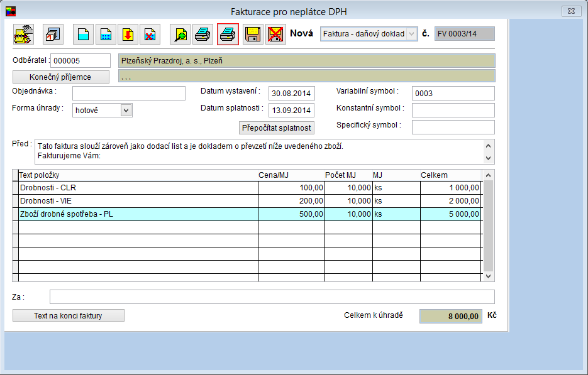Click the Specifický symbol input field
The height and width of the screenshot is (375, 588).
[453, 127]
